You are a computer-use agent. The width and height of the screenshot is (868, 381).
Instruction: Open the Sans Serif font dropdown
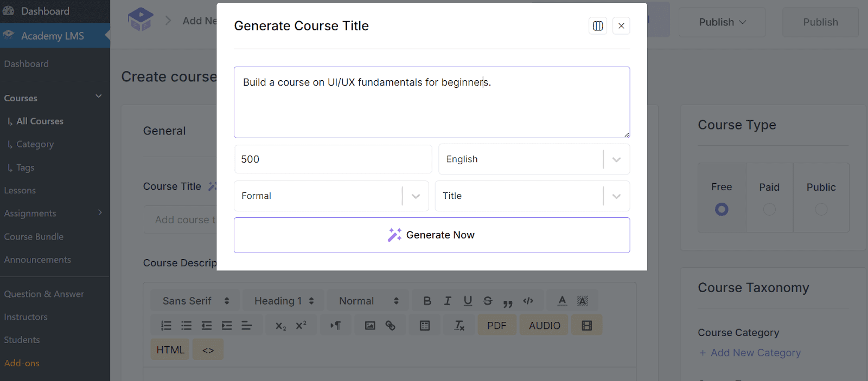196,301
